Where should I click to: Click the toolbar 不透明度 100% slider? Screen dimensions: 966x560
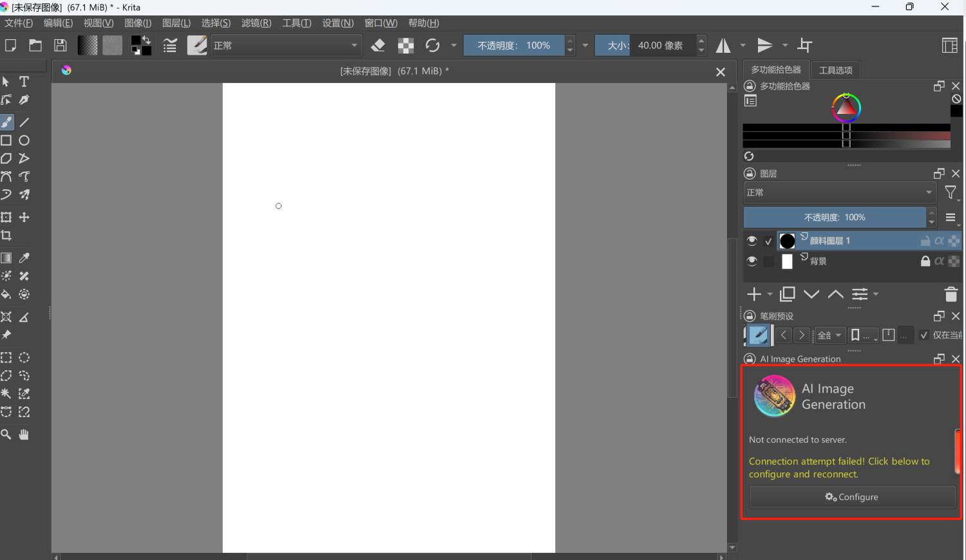point(514,45)
